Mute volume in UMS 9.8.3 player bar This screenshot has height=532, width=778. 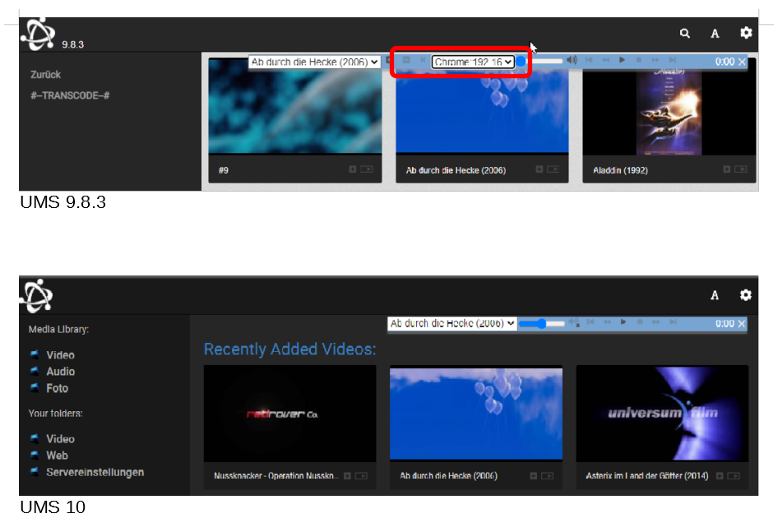click(x=572, y=60)
